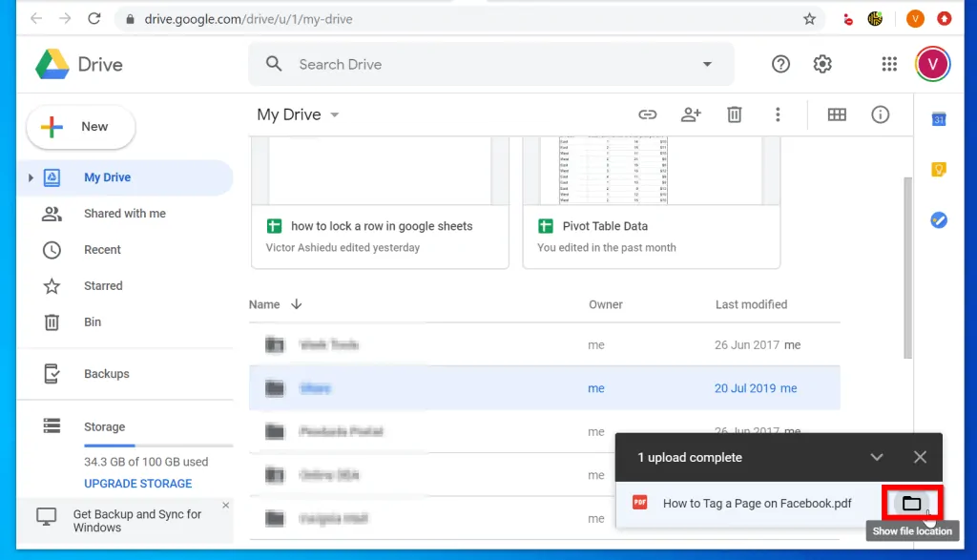The image size is (977, 560).
Task: Open the browser profile avatar
Action: point(915,19)
